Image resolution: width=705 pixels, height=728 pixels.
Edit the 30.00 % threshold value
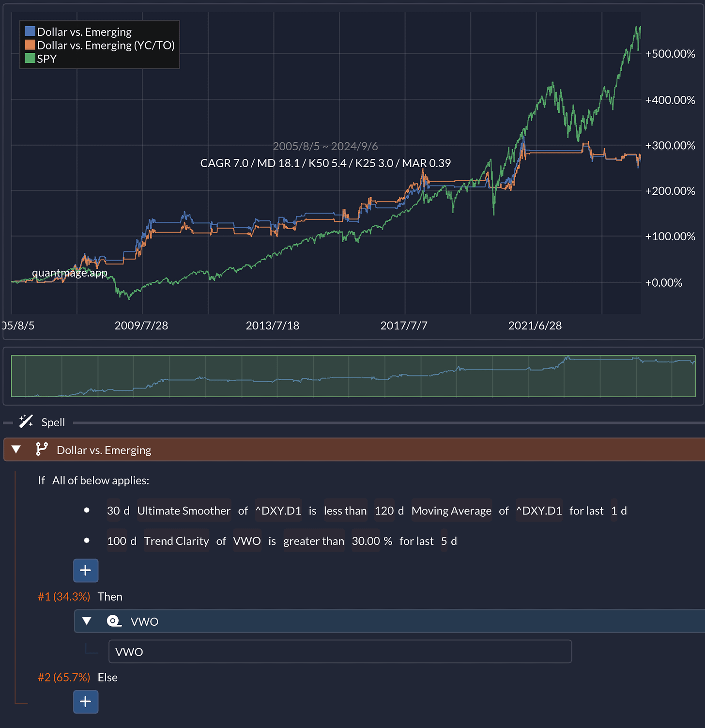pyautogui.click(x=366, y=541)
